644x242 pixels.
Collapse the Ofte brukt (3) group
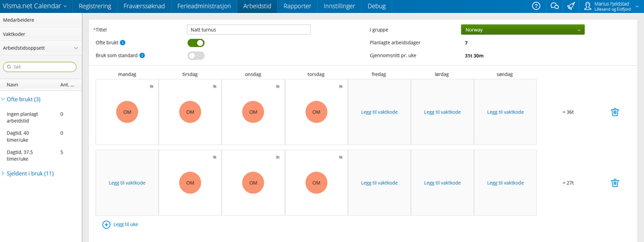(x=23, y=99)
